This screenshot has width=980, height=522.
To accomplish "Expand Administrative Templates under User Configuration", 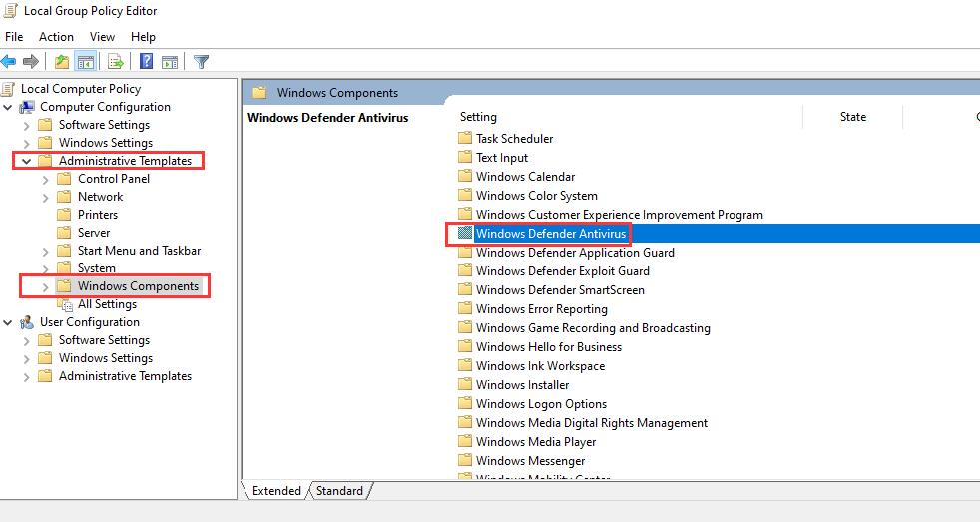I will (26, 377).
